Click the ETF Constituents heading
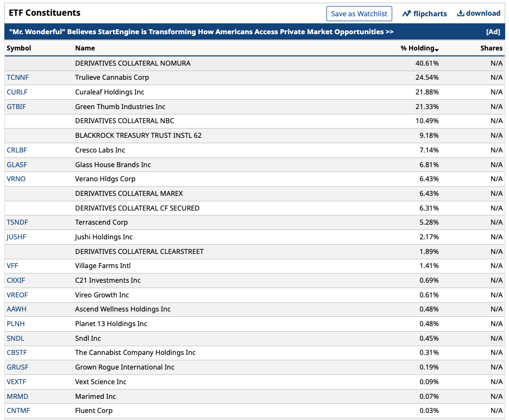509x420 pixels. (x=45, y=13)
